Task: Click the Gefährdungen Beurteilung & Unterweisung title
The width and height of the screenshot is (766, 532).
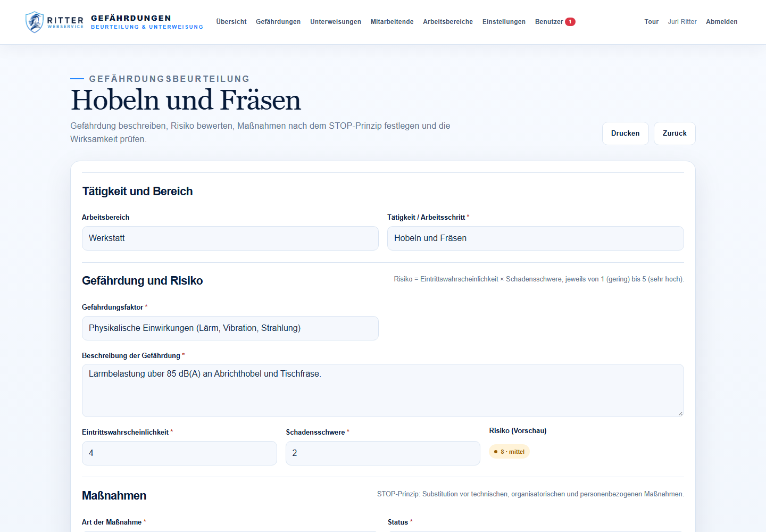Action: pyautogui.click(x=147, y=22)
